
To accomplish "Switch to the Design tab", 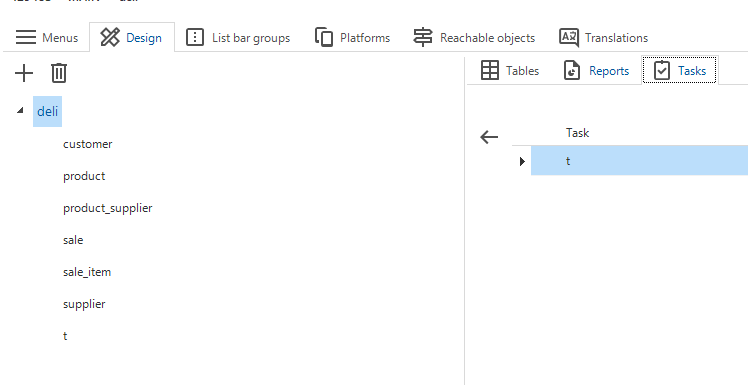I will [x=132, y=38].
